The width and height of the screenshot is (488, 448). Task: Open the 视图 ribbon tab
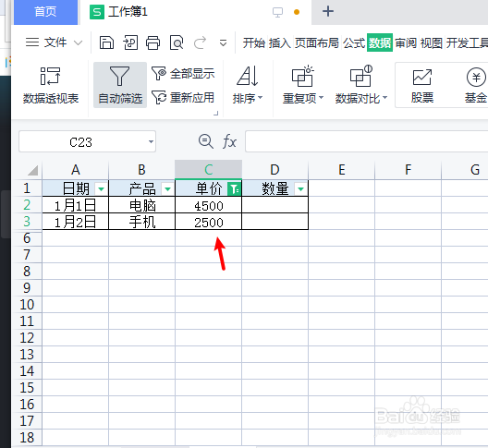pos(432,42)
